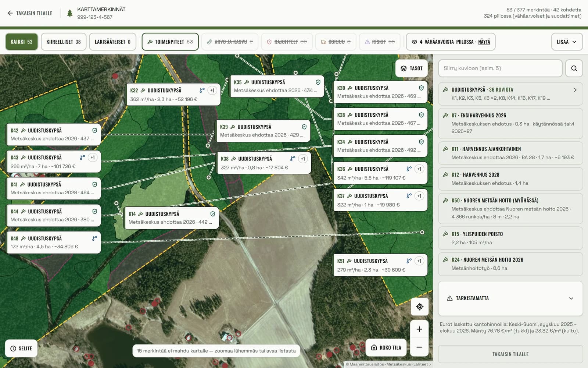
Task: Open the K15 Ylispuiden poisto item
Action: tap(510, 238)
